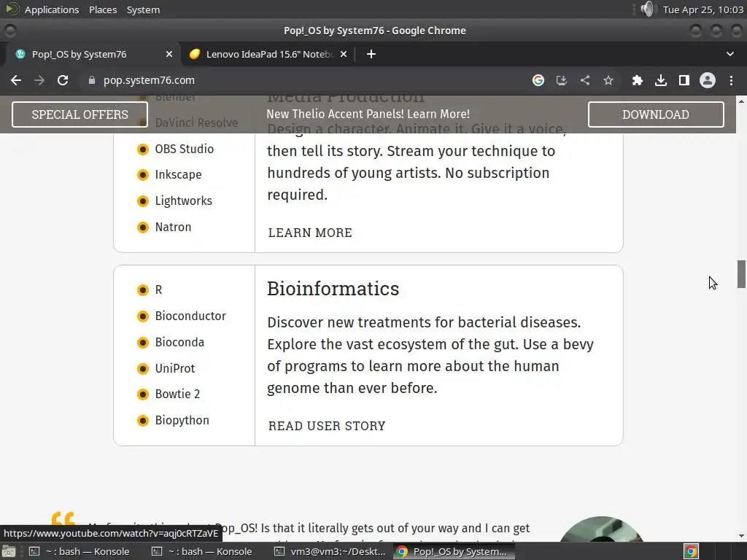Select R in Bioinformatics list
The image size is (747, 560).
[158, 290]
